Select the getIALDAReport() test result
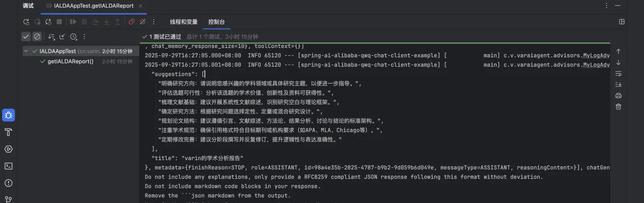The height and width of the screenshot is (203, 644). point(70,61)
